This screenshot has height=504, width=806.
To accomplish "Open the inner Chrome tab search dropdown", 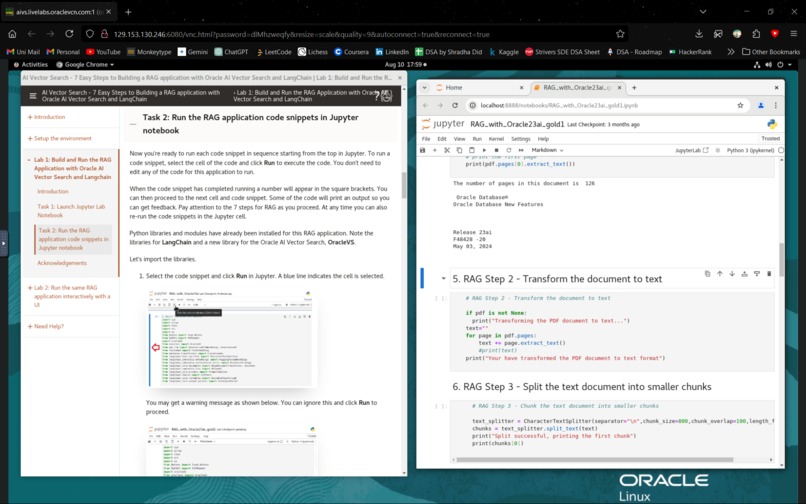I will point(424,87).
